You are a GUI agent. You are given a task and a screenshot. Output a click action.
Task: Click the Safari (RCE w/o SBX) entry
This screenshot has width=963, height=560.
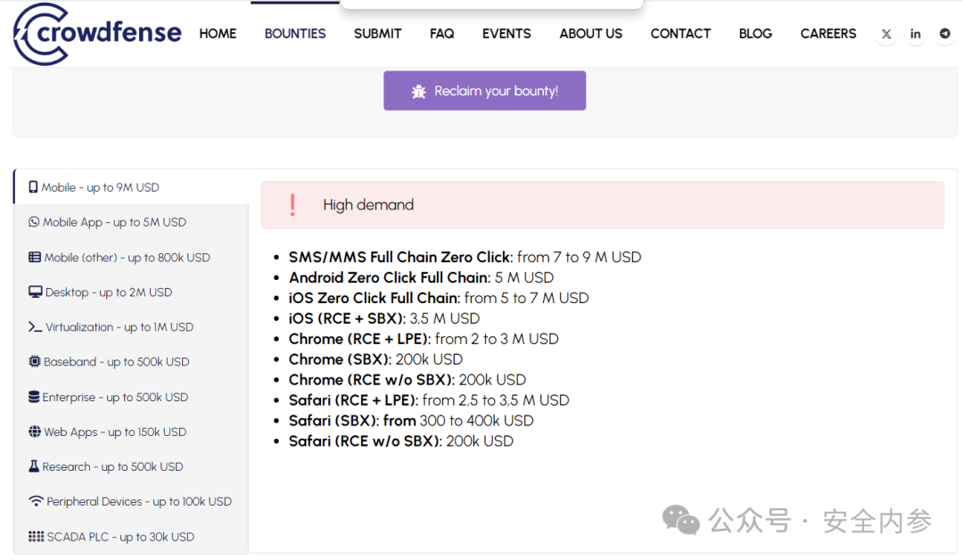coord(401,441)
